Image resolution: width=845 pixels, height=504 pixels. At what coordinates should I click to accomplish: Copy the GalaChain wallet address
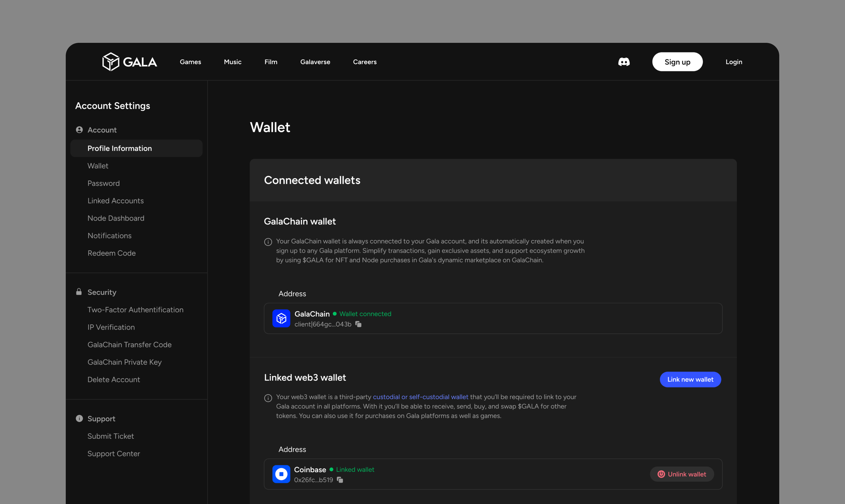click(x=358, y=324)
